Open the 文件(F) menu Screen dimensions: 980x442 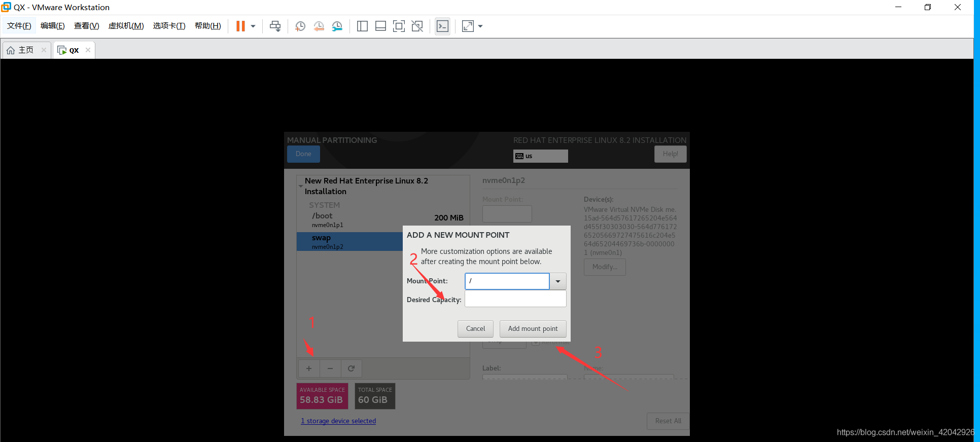(x=19, y=26)
